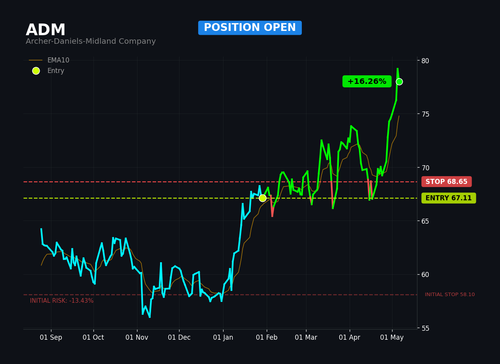The height and width of the screenshot is (364, 500).
Task: Click the 01 Jan x-axis label
Action: click(223, 337)
